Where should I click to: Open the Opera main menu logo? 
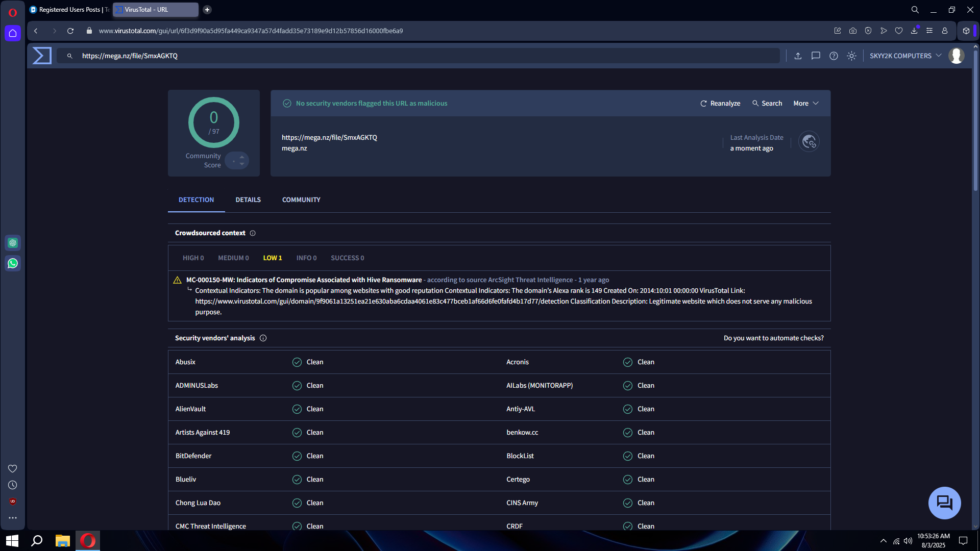pos(13,13)
